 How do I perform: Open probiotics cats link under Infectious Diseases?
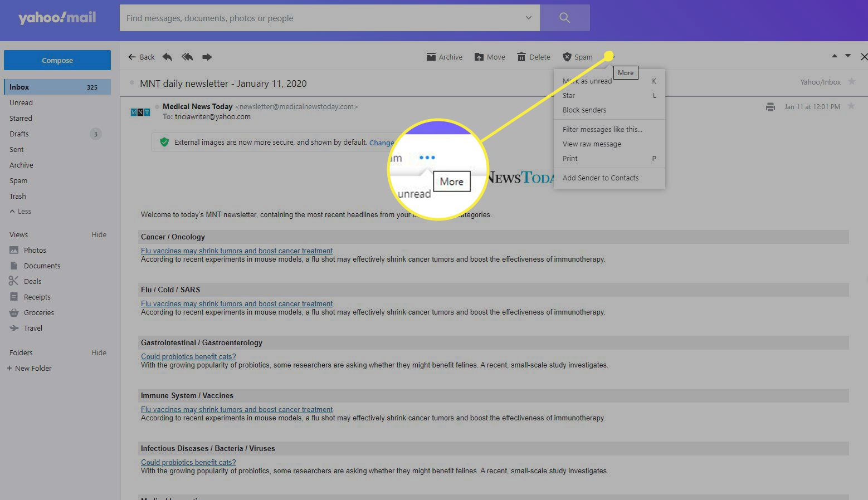(188, 462)
